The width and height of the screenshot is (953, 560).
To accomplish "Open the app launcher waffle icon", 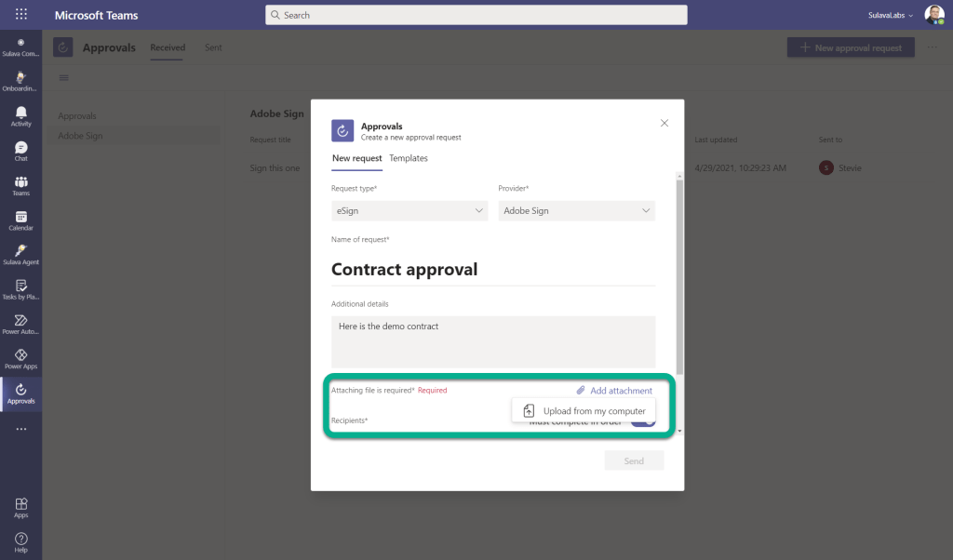I will pyautogui.click(x=21, y=15).
